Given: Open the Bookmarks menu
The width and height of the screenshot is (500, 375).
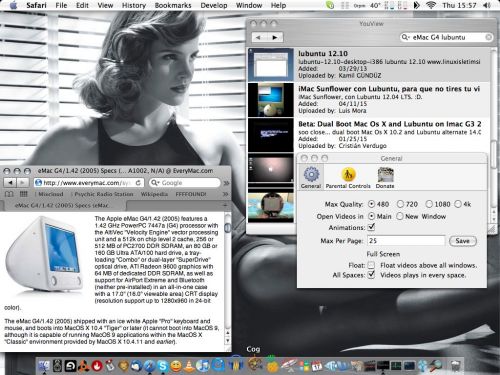Looking at the screenshot, I should point(173,5).
